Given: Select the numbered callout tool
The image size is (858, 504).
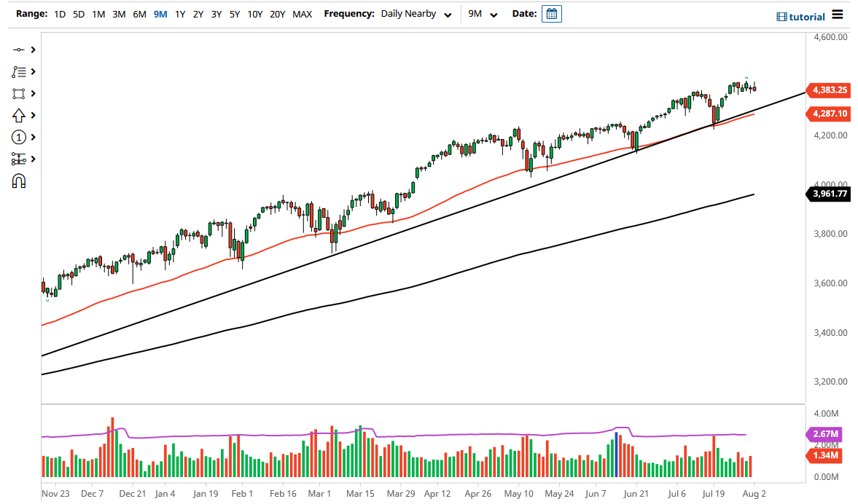Looking at the screenshot, I should click(18, 137).
